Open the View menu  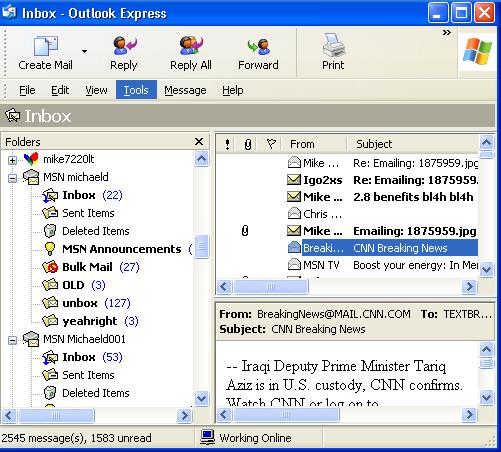pos(96,90)
